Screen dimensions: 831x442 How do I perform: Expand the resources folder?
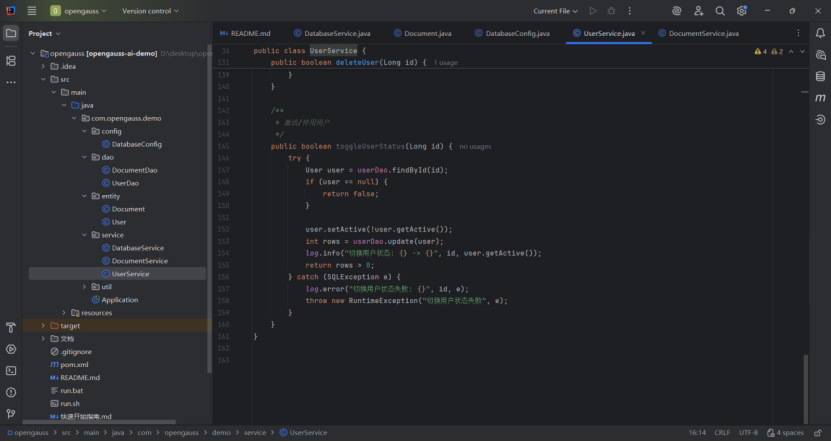click(64, 313)
